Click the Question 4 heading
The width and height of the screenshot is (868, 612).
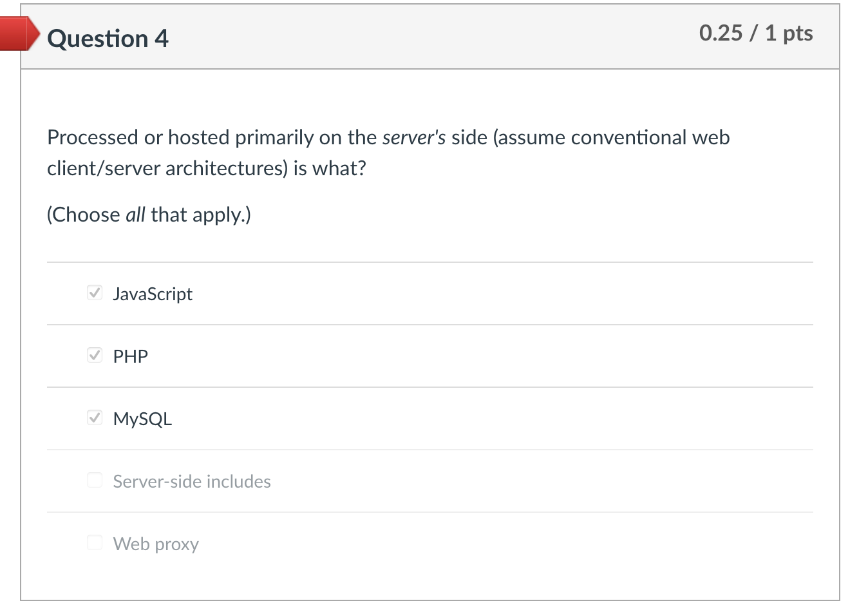[107, 39]
